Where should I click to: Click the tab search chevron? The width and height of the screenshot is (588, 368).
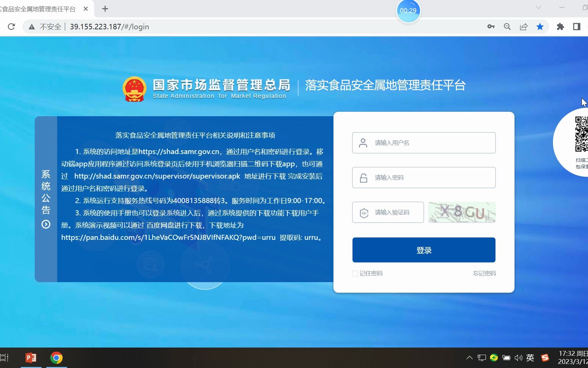(539, 7)
